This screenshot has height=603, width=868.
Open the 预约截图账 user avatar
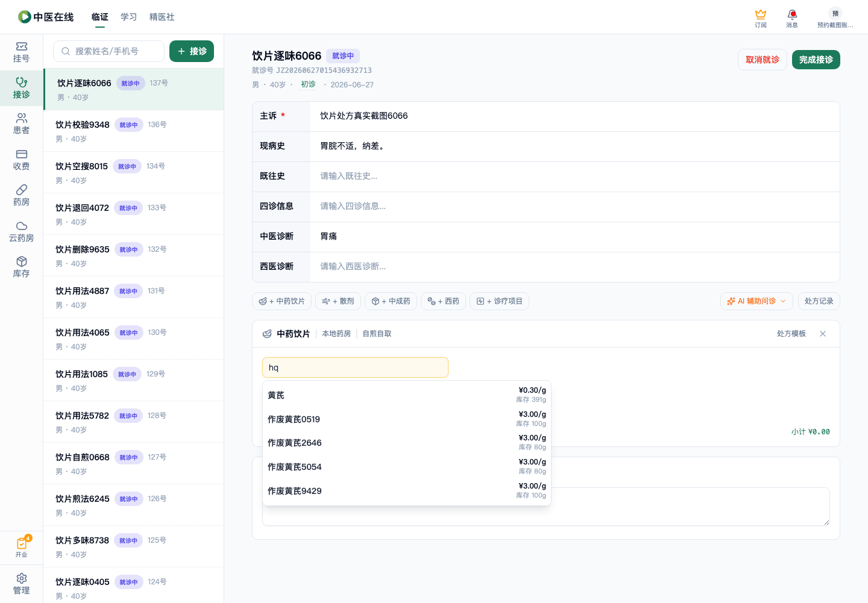[x=835, y=18]
